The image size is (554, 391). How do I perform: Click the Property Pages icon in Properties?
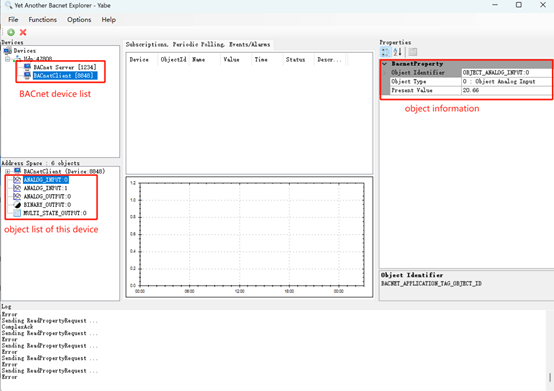[x=412, y=52]
